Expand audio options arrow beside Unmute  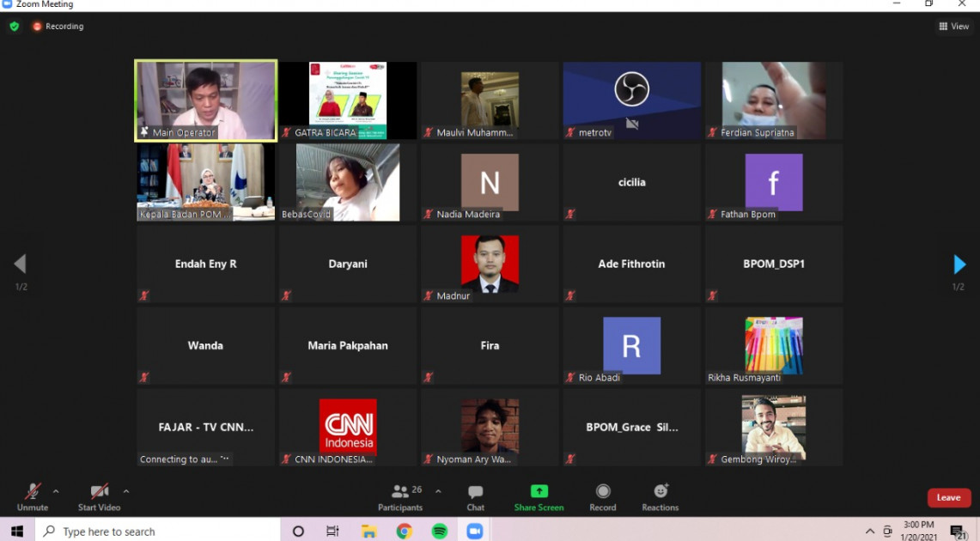click(x=56, y=492)
